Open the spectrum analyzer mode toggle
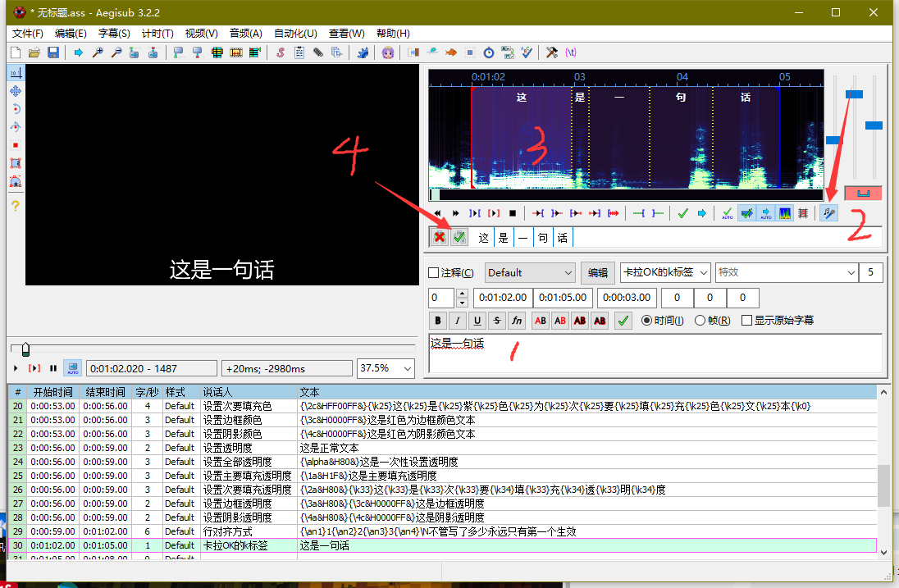The image size is (899, 588). (784, 213)
